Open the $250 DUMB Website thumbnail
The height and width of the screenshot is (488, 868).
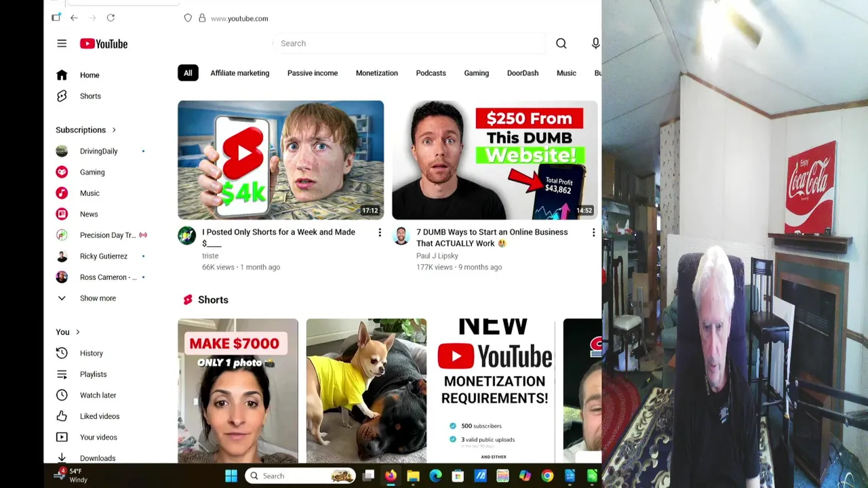tap(495, 160)
